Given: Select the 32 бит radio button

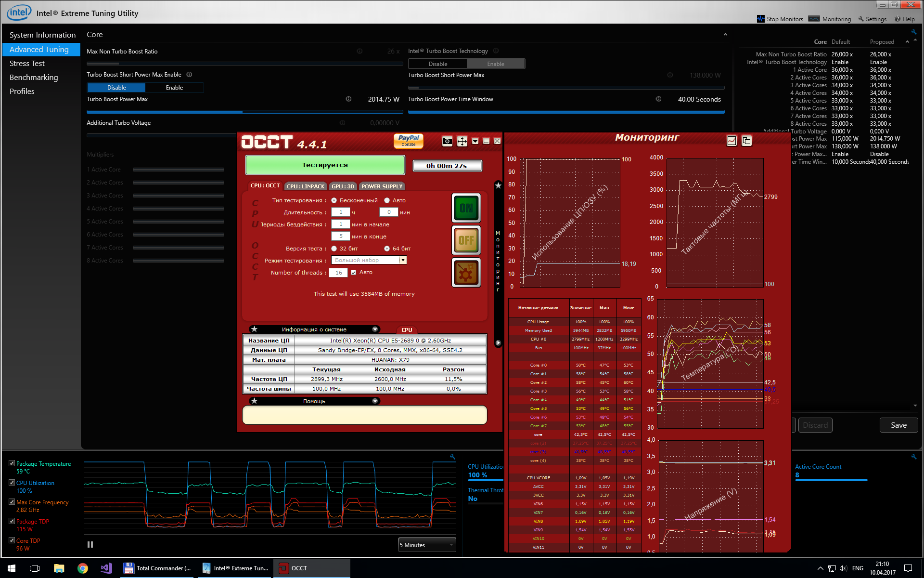Looking at the screenshot, I should point(334,249).
